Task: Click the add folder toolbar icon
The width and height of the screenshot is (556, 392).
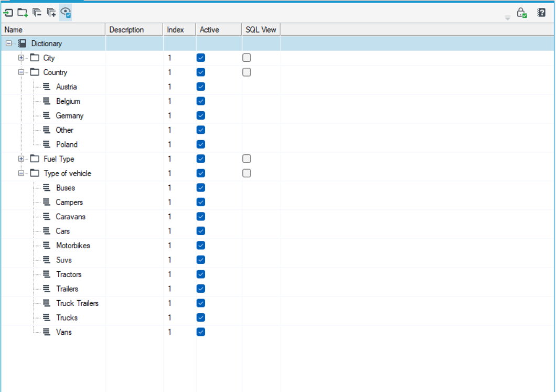Action: coord(23,13)
